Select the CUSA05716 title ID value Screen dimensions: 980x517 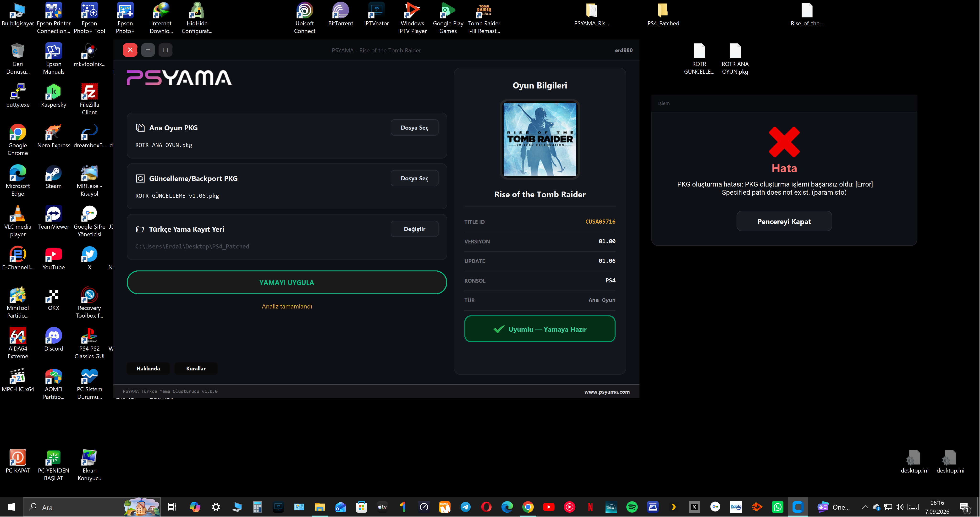(x=600, y=222)
